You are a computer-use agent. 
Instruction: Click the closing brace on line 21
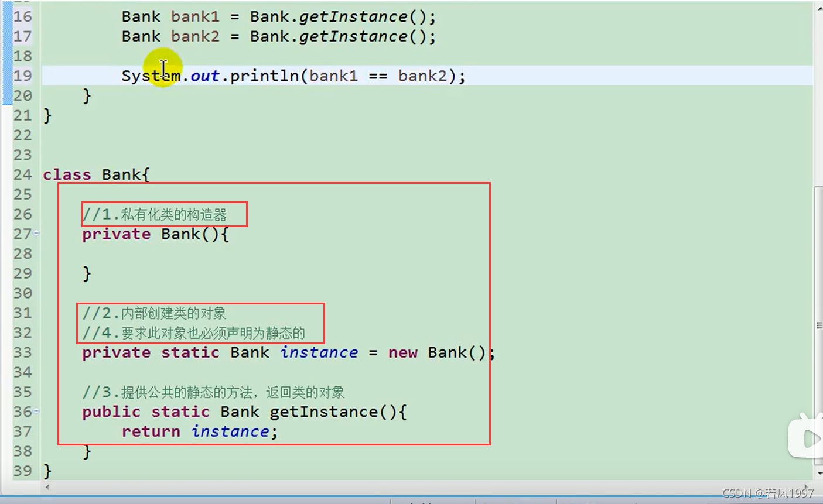(47, 115)
